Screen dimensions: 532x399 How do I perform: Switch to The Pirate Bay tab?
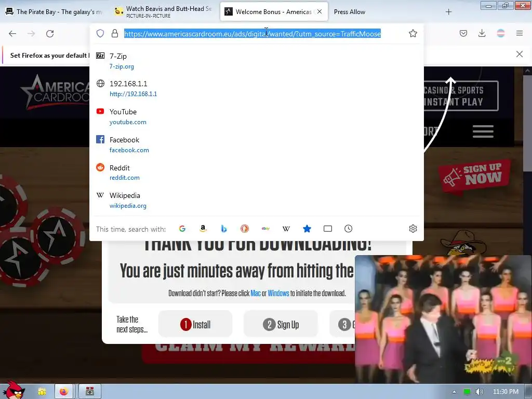[x=54, y=12]
